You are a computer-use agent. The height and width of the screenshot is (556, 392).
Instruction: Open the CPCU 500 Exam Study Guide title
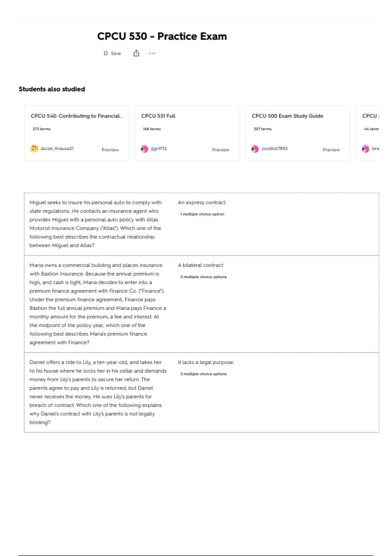287,116
